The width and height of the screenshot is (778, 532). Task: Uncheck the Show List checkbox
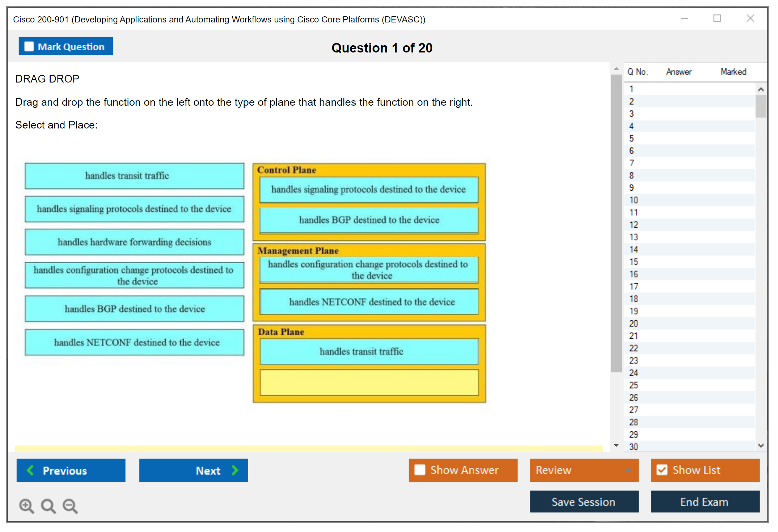pos(662,470)
